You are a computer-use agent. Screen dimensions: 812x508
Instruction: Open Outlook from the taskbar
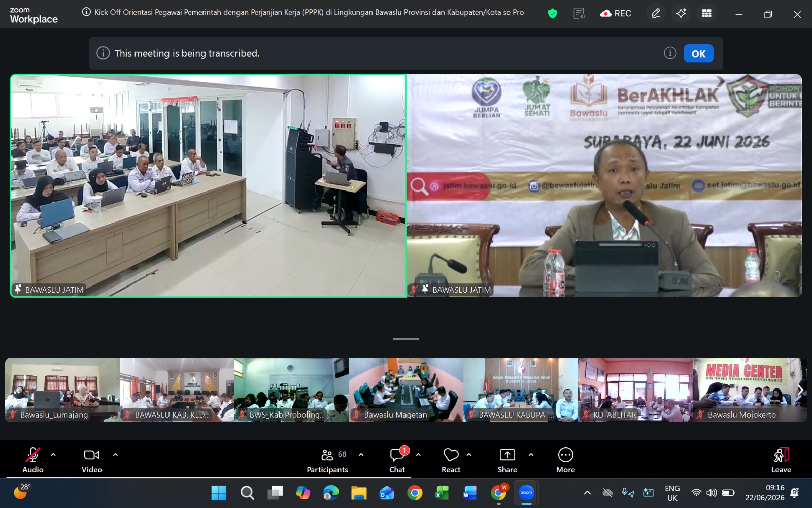pos(387,493)
